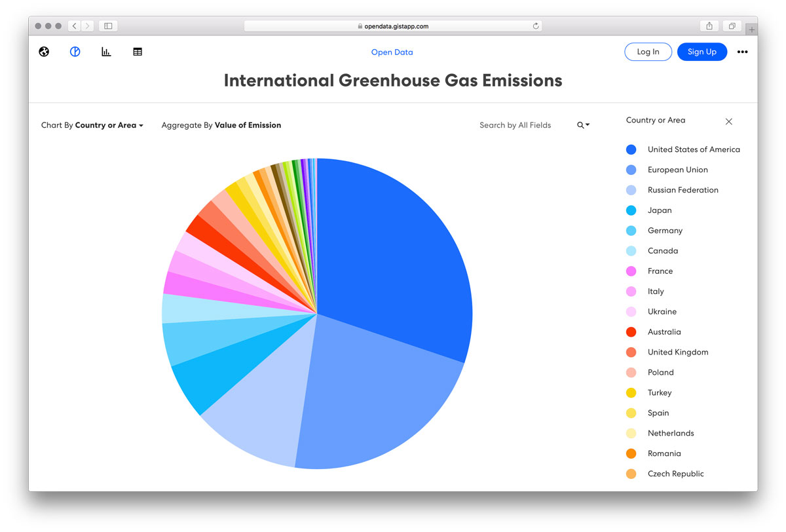Open the Open Data link
Viewport: 786px width, 532px height.
(x=392, y=52)
